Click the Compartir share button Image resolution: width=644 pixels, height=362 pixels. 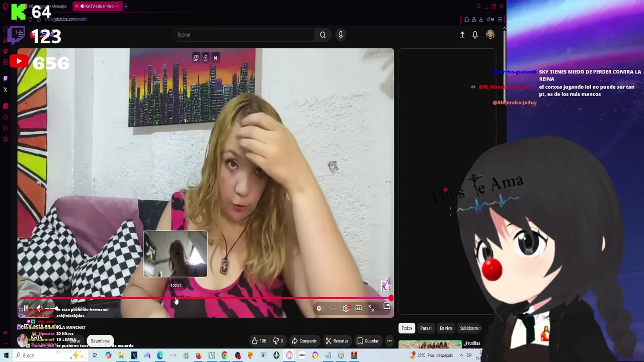[304, 341]
